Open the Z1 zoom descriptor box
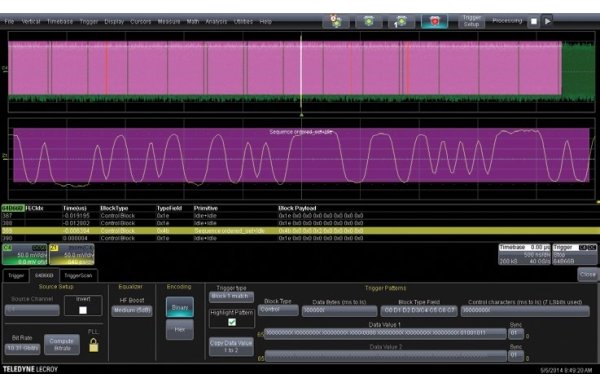 pos(72,255)
